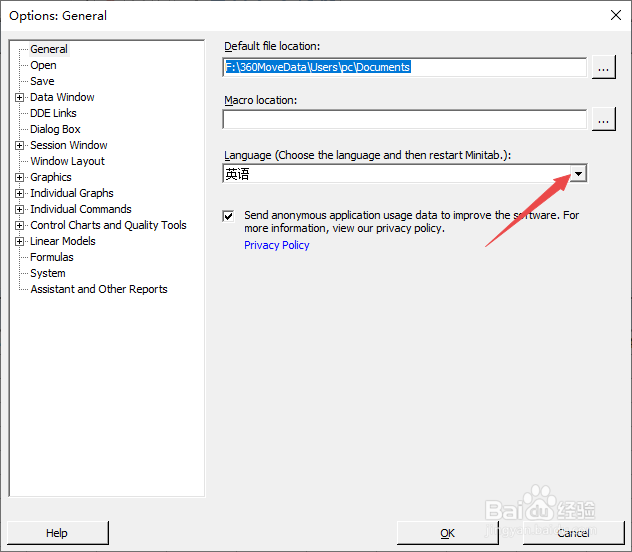The image size is (632, 552).
Task: Select Individual Graphs category
Action: (72, 193)
